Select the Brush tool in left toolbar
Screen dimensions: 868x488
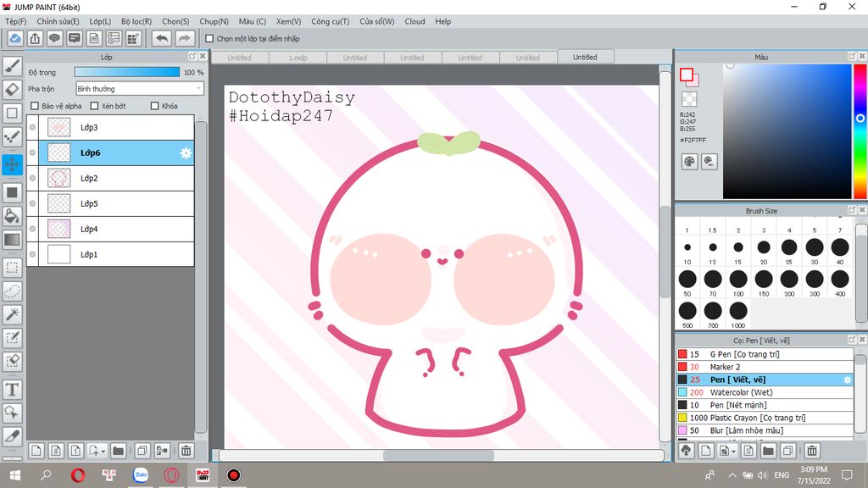12,66
